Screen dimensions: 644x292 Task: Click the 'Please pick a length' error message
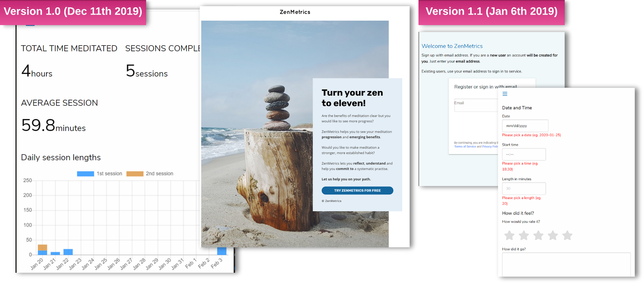click(x=522, y=201)
